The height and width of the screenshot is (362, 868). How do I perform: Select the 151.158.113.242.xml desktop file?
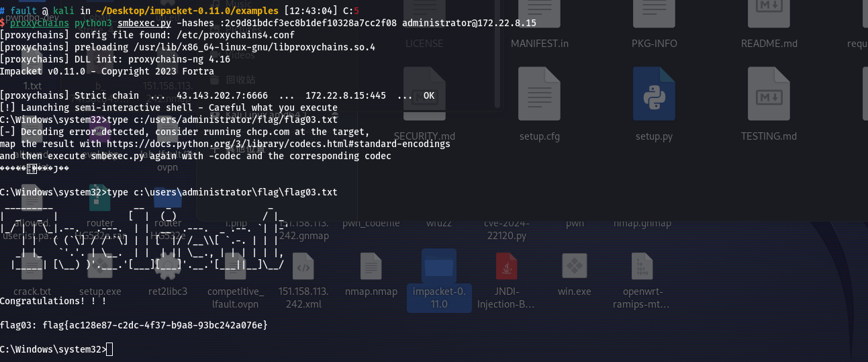pos(303,266)
